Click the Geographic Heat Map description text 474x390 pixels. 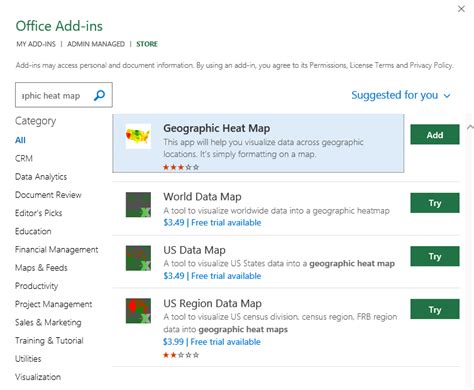[263, 148]
